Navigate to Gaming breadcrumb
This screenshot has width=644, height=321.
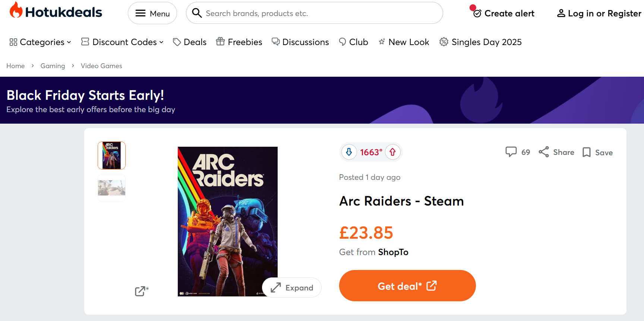click(x=53, y=66)
